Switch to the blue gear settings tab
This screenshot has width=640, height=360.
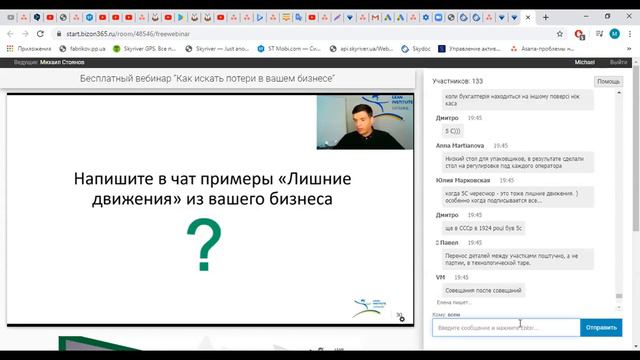point(426,18)
